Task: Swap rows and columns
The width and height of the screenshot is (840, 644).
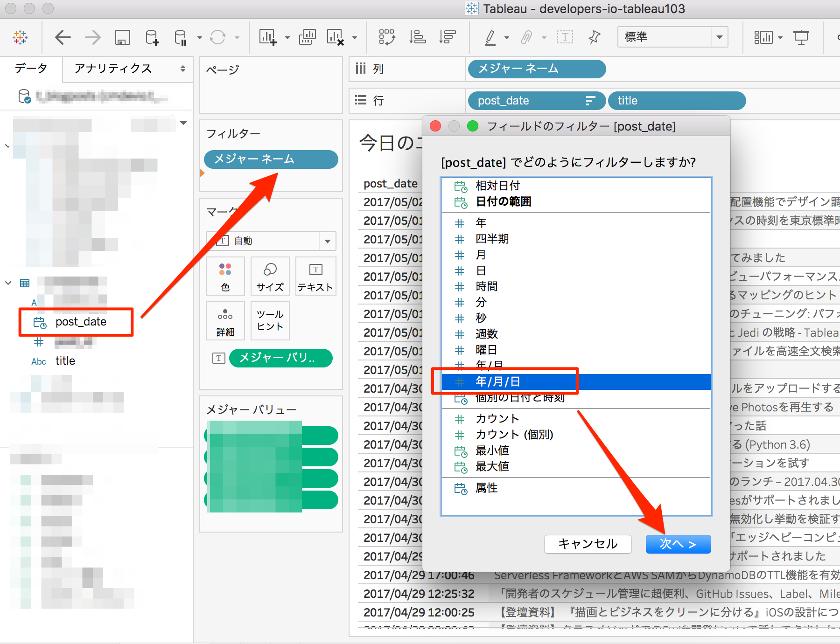Action: pos(388,37)
